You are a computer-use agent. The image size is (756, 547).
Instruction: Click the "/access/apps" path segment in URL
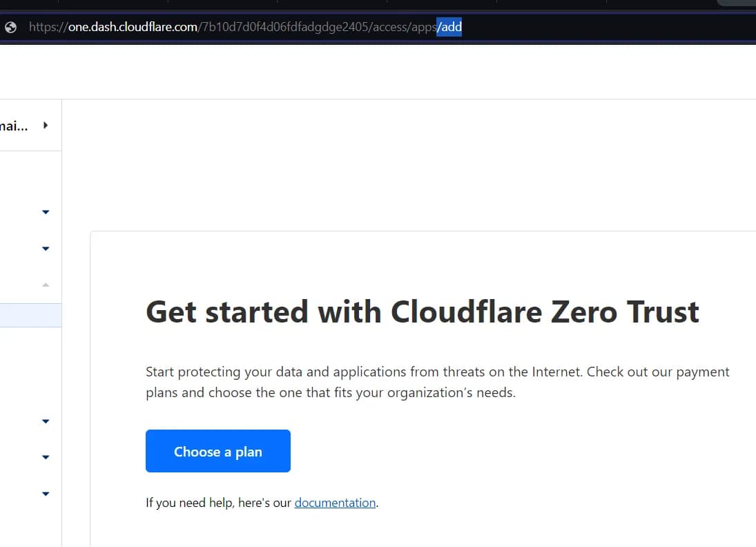click(x=405, y=28)
